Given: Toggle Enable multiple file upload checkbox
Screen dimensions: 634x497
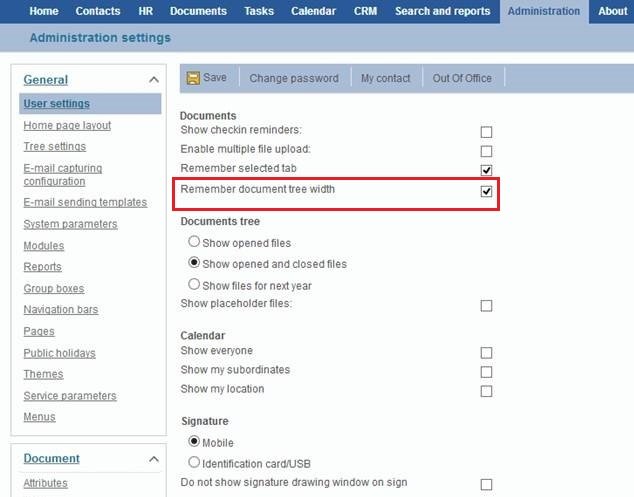Looking at the screenshot, I should point(486,151).
